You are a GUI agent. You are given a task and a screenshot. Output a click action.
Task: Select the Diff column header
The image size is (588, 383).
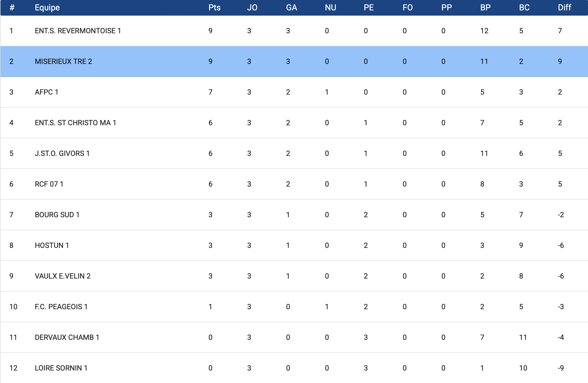(x=564, y=8)
